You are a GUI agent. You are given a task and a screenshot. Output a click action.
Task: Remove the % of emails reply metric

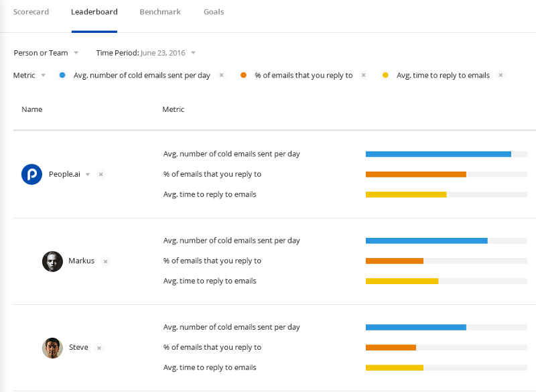364,75
